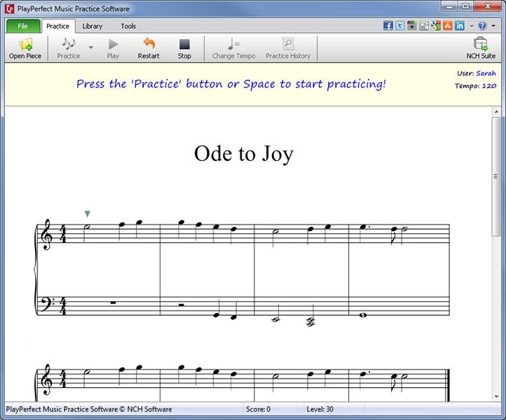
Task: Click the PlayPerfect app icon in title bar
Action: [10, 8]
